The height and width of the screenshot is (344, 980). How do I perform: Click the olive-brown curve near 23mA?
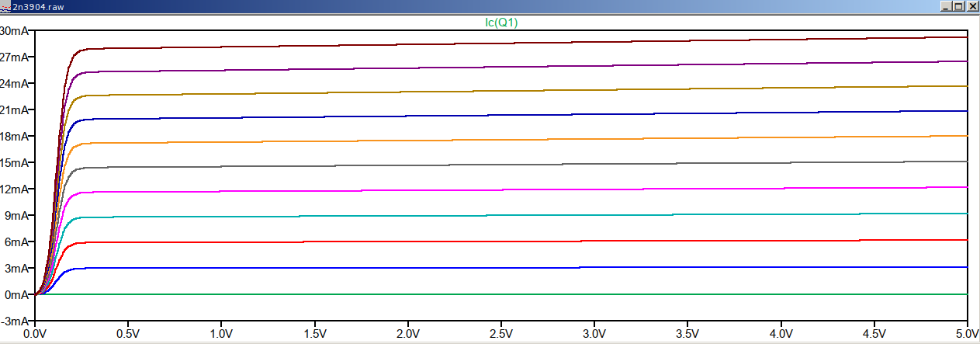(x=500, y=92)
